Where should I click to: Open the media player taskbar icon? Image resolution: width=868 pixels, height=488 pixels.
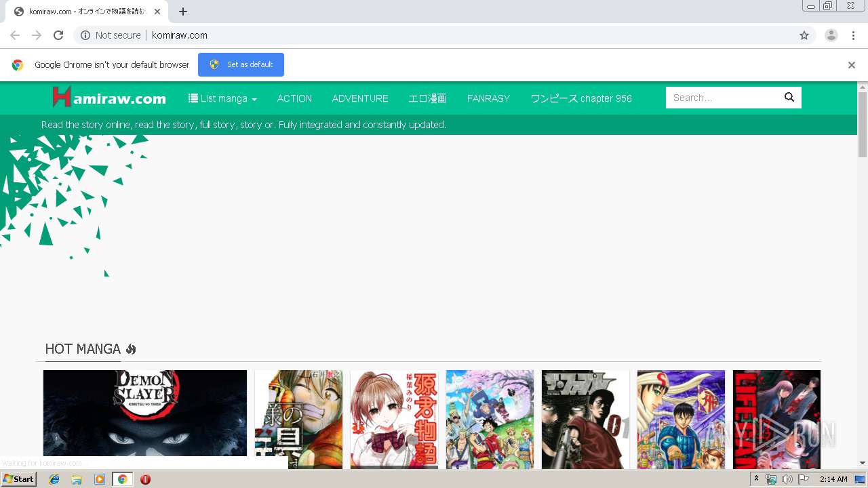[x=100, y=479]
